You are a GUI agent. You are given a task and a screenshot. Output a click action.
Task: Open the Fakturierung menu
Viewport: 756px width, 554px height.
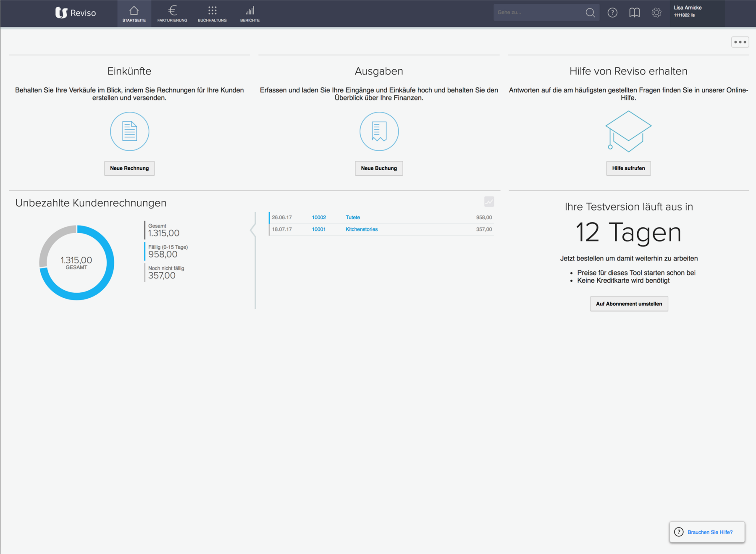[x=172, y=14]
